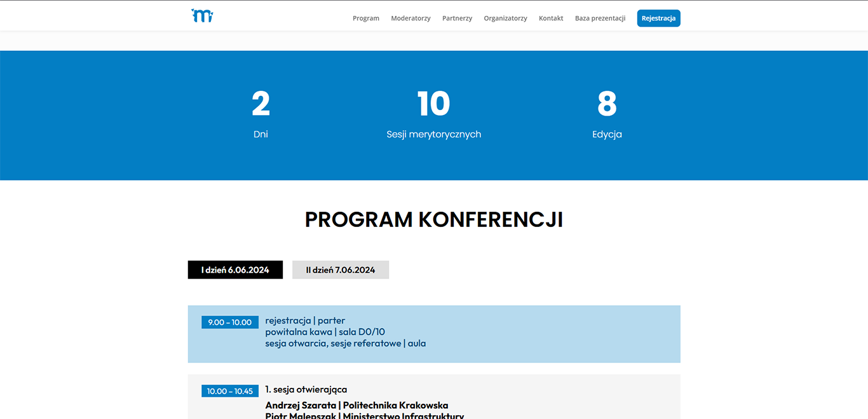Click the 9.00 – 10.00 time badge
This screenshot has height=419, width=868.
[x=230, y=322]
